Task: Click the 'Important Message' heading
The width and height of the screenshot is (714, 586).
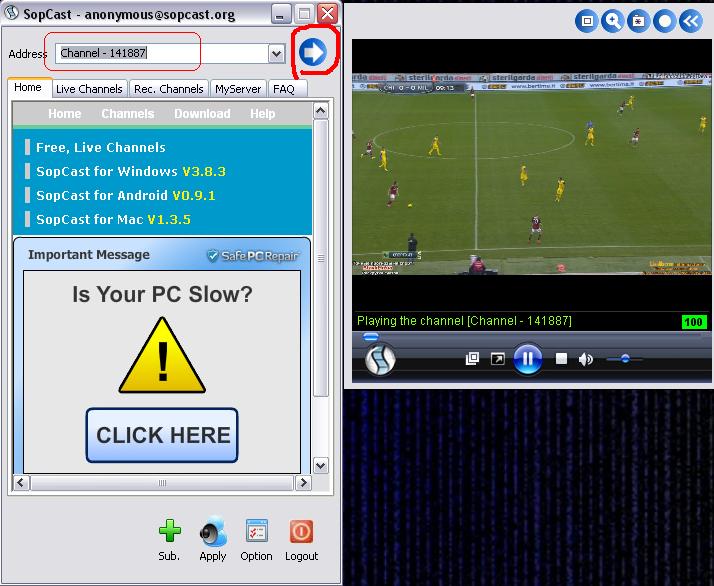Action: pos(89,255)
